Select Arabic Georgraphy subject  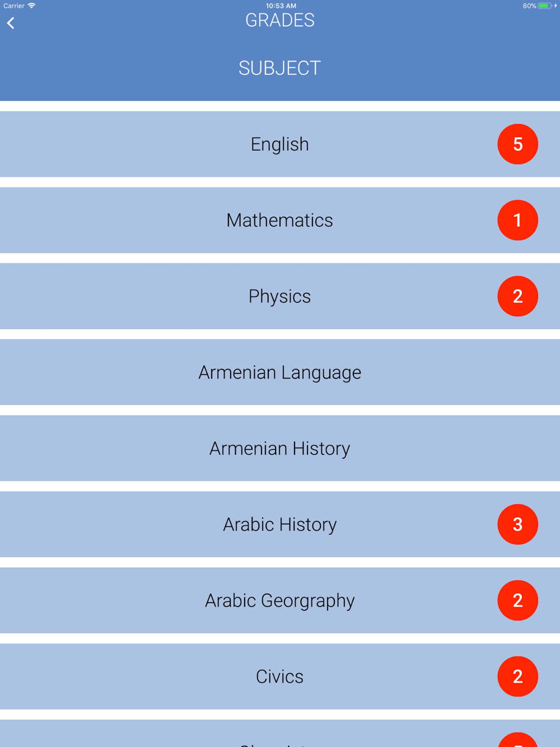(280, 600)
